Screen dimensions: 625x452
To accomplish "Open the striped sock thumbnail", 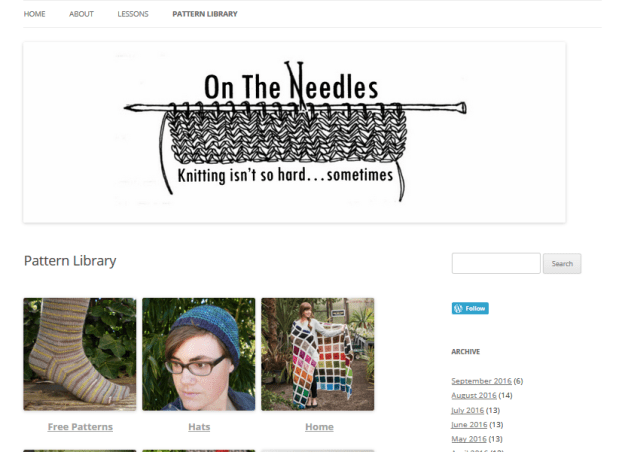I will coord(80,354).
